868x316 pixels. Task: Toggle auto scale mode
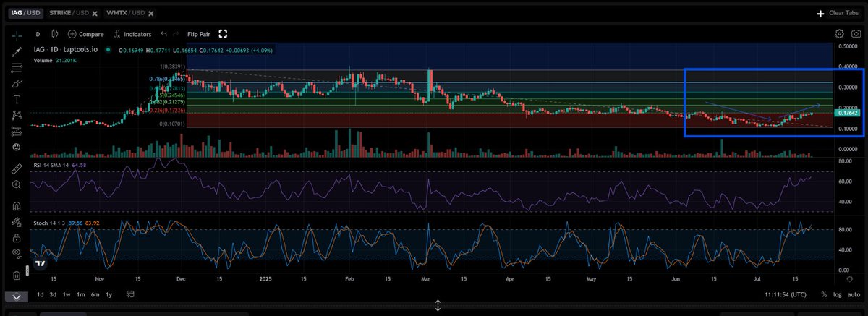[853, 294]
